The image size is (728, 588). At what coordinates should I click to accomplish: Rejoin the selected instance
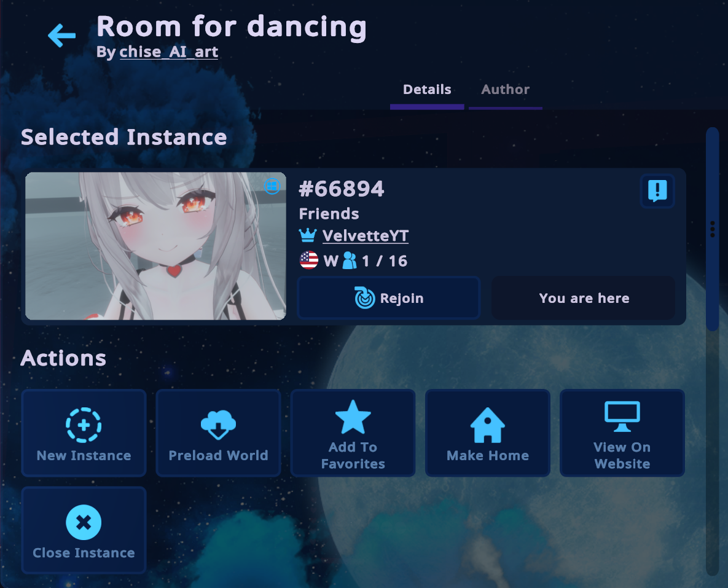pos(389,298)
